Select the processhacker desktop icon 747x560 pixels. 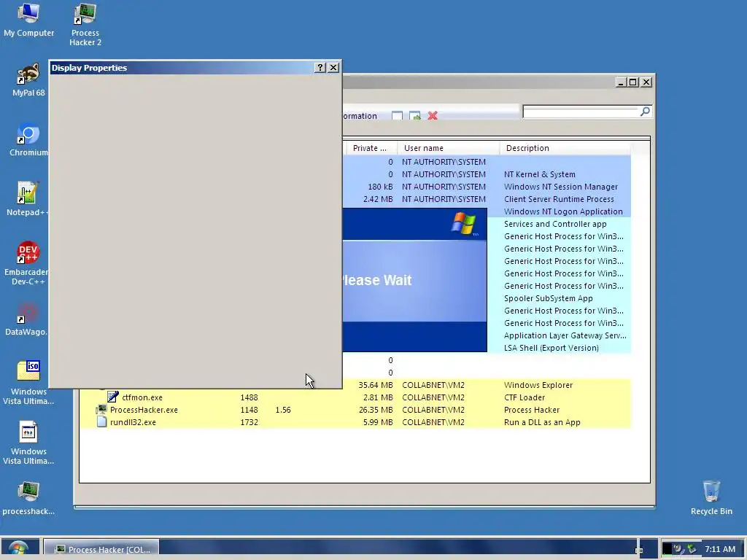28,499
